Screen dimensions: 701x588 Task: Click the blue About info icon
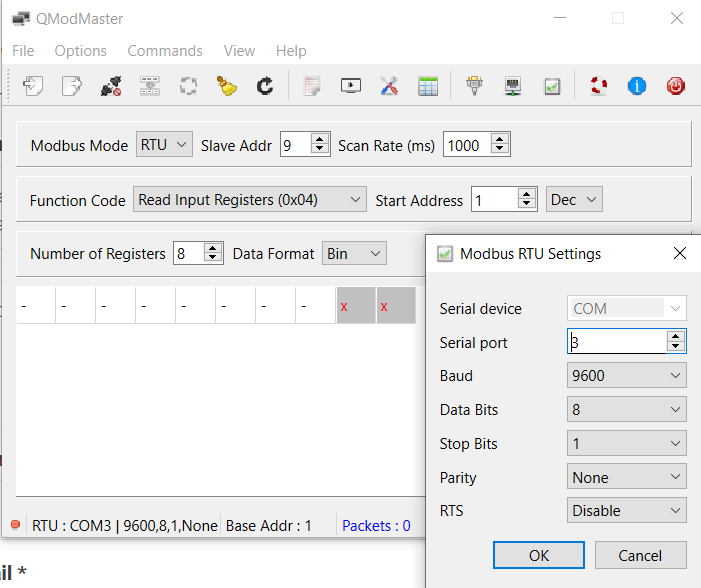pyautogui.click(x=637, y=86)
